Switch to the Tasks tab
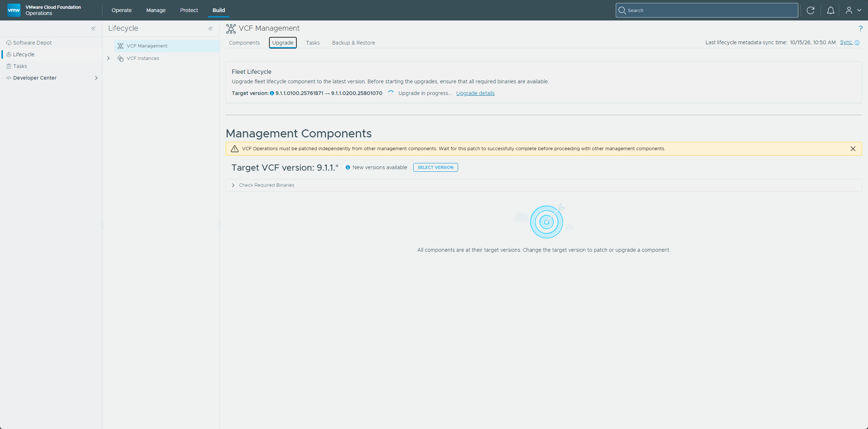This screenshot has height=429, width=868. [x=313, y=43]
